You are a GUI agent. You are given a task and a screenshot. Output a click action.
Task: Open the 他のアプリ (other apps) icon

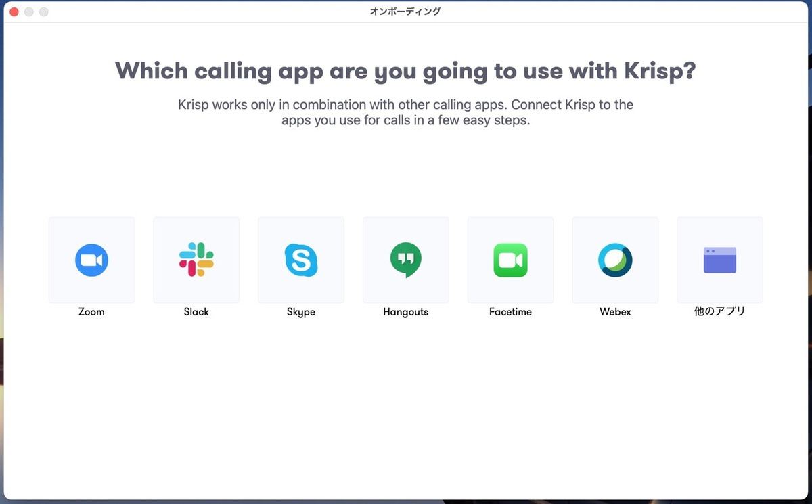(x=720, y=260)
